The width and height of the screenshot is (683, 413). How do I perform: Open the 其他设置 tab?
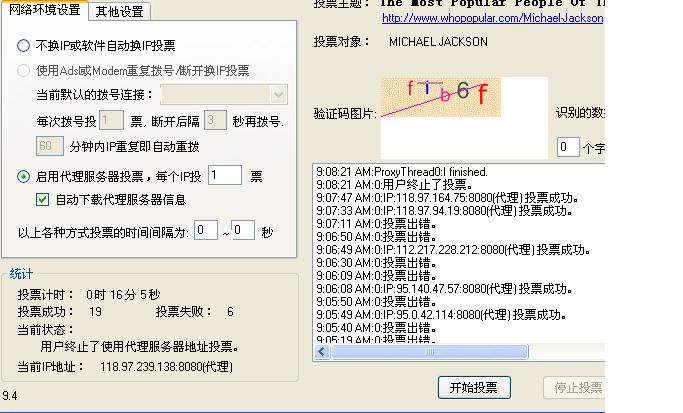pos(118,12)
